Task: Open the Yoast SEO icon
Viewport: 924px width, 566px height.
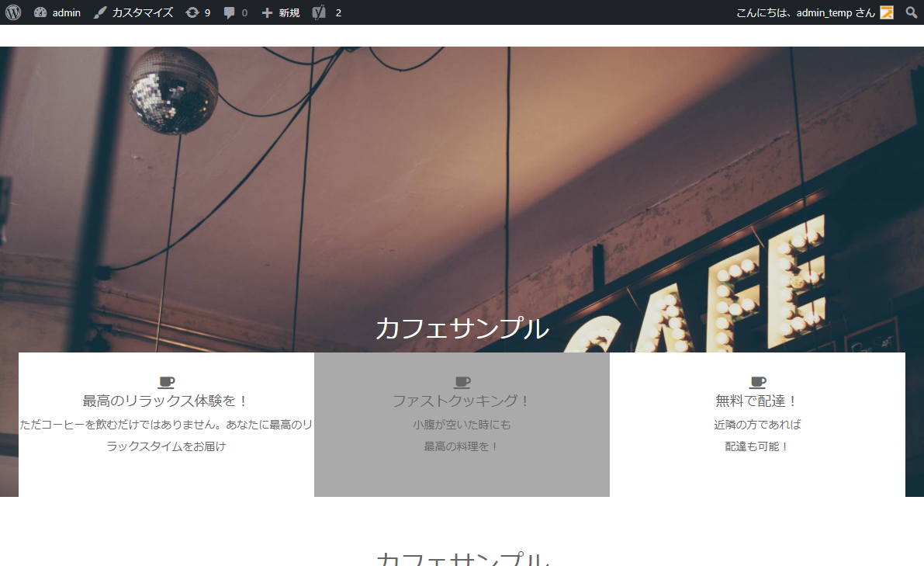Action: [318, 12]
